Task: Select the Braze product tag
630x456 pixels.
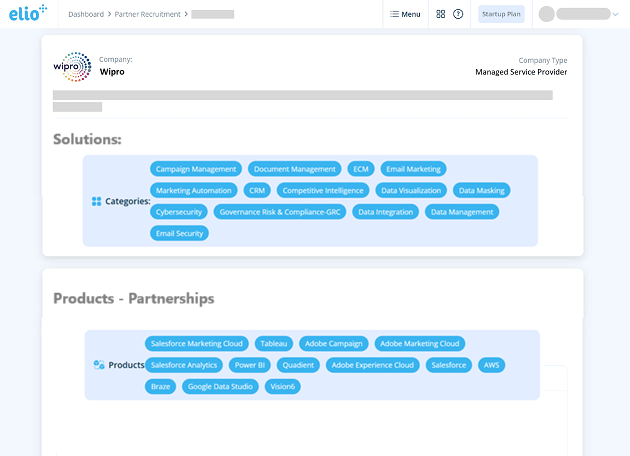Action: click(x=161, y=386)
